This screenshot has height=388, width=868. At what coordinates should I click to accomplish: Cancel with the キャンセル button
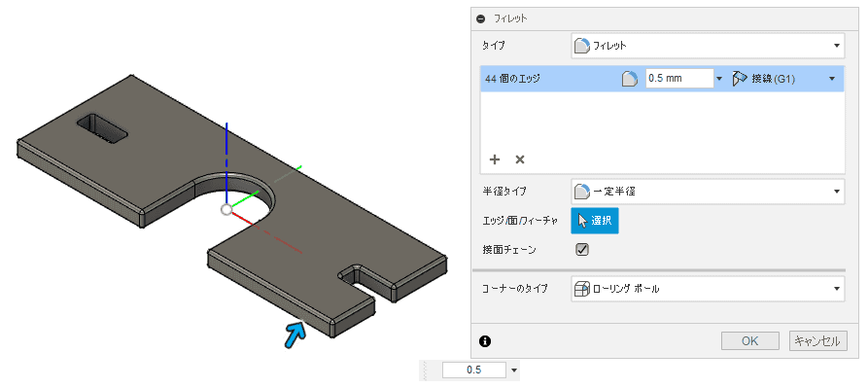point(818,341)
